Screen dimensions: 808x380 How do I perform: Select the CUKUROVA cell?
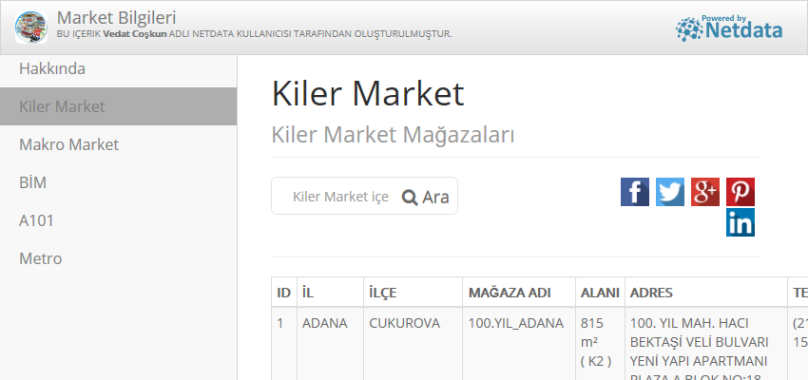[x=413, y=343]
